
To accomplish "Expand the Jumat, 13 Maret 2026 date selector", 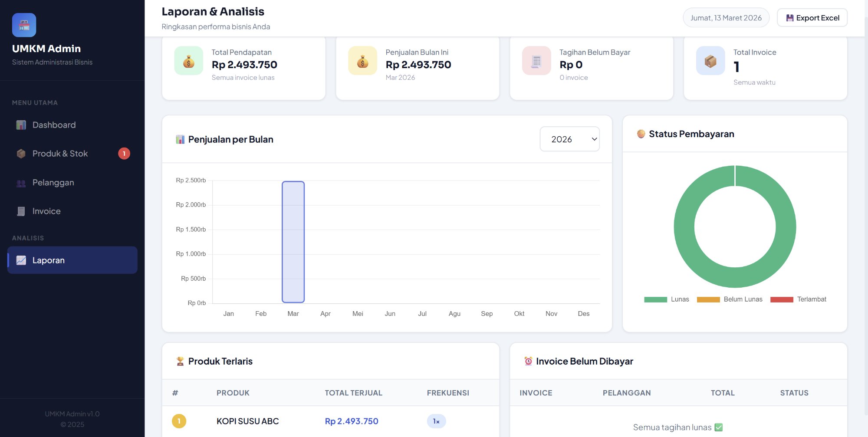I will point(726,18).
